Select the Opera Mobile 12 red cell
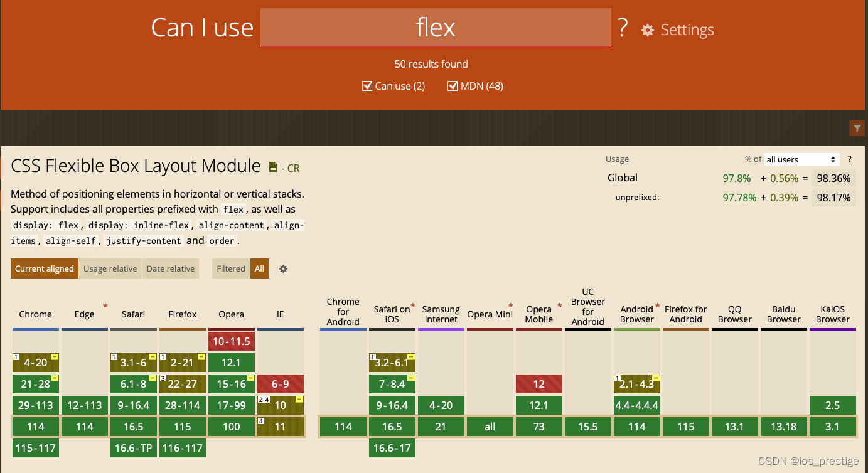This screenshot has height=473, width=868. [539, 384]
